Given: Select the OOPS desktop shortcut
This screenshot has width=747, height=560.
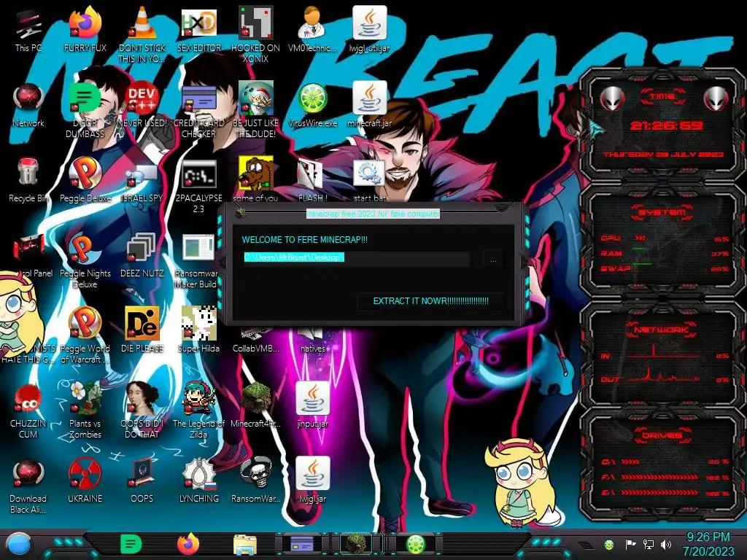Looking at the screenshot, I should (x=142, y=480).
